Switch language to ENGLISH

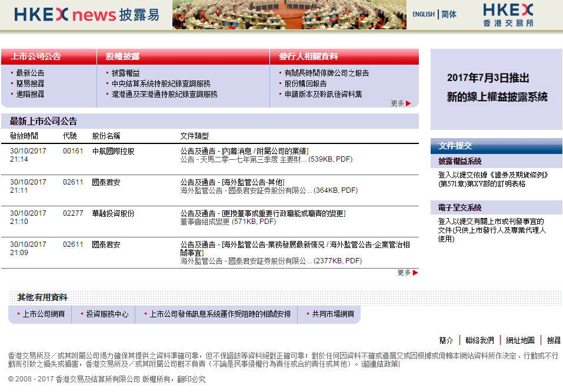click(424, 14)
